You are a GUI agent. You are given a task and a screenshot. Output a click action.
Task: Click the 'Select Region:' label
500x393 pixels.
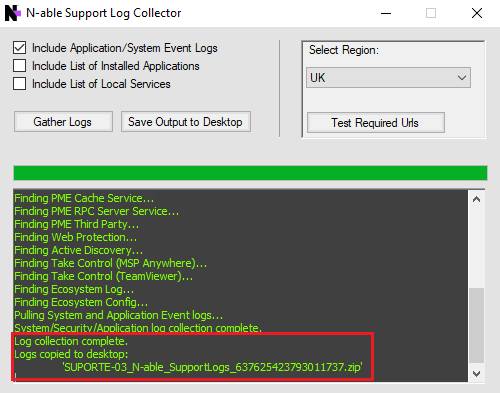pyautogui.click(x=344, y=50)
